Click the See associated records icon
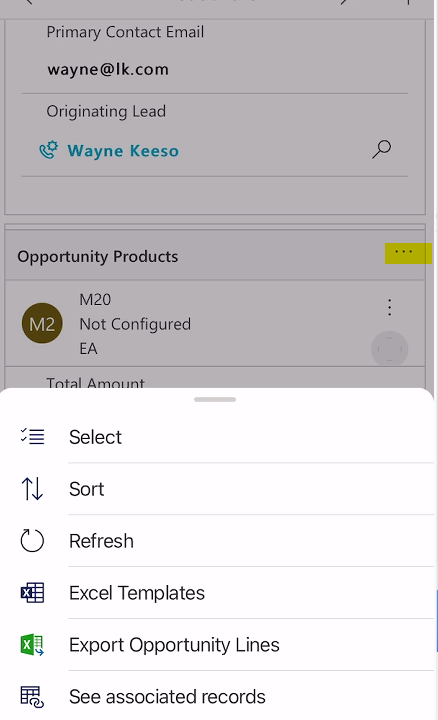Image resolution: width=438 pixels, height=720 pixels. click(x=32, y=697)
